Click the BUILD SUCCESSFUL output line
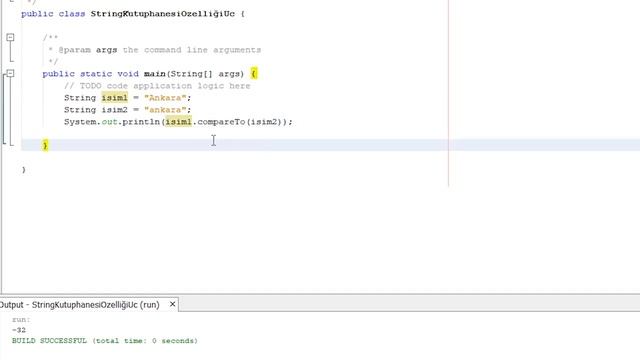640x360 pixels. [105, 341]
